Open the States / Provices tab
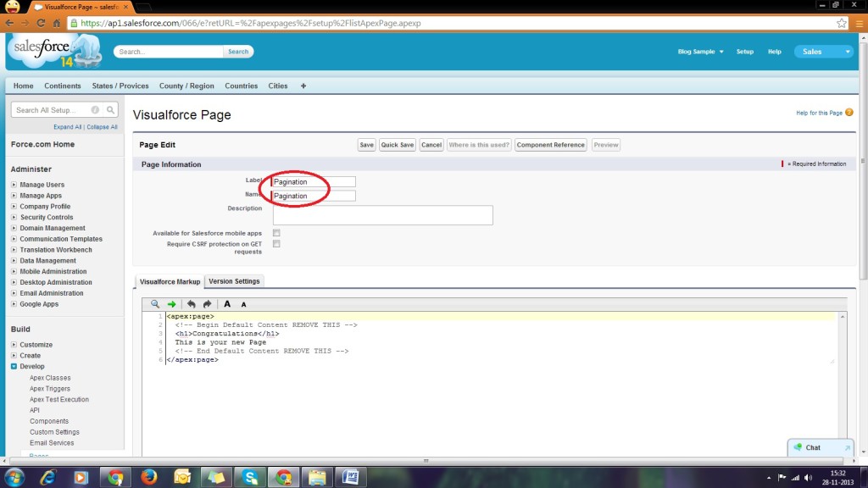868x488 pixels. pyautogui.click(x=120, y=86)
